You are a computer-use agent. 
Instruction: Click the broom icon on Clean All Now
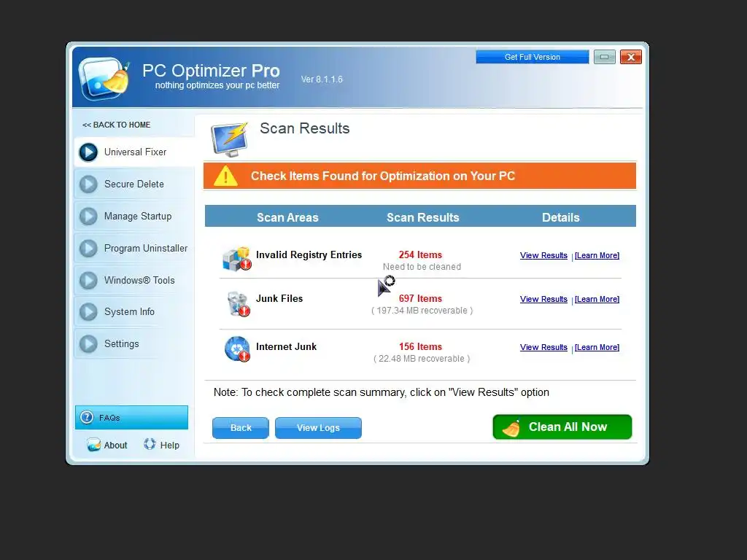511,428
